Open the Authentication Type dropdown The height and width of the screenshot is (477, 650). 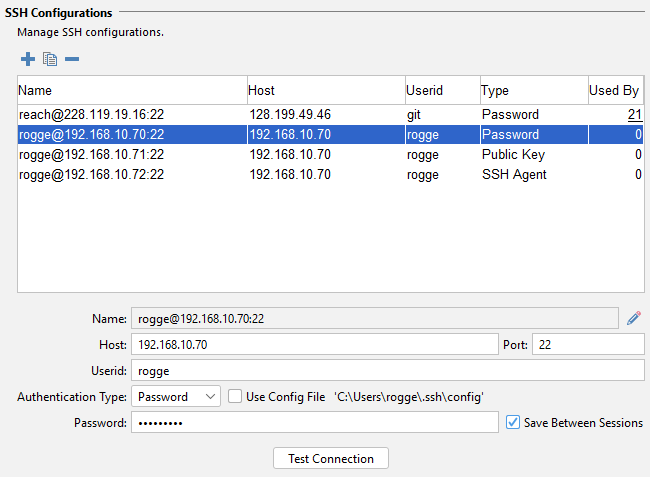(176, 397)
